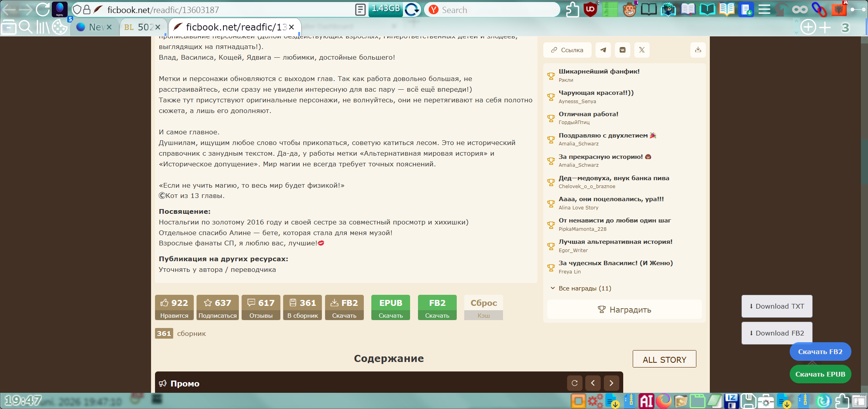Like the work with 922 Нравится
This screenshot has height=409, width=868.
(174, 307)
